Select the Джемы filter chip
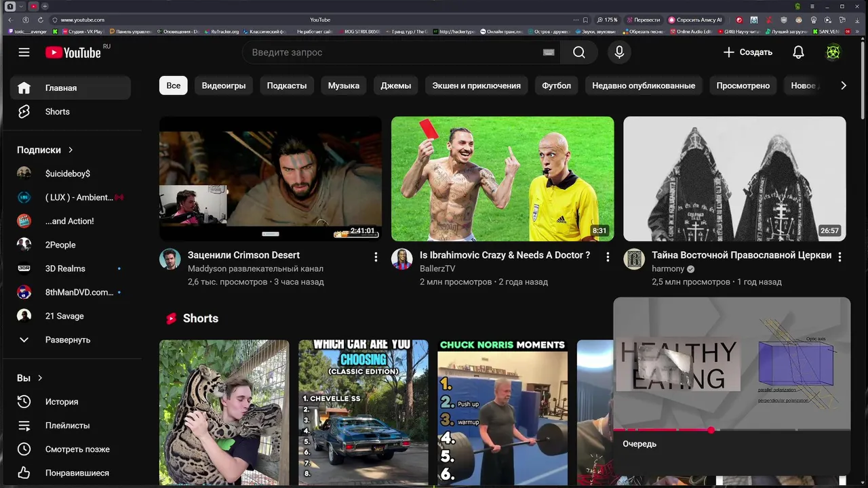The image size is (868, 488). [x=396, y=85]
